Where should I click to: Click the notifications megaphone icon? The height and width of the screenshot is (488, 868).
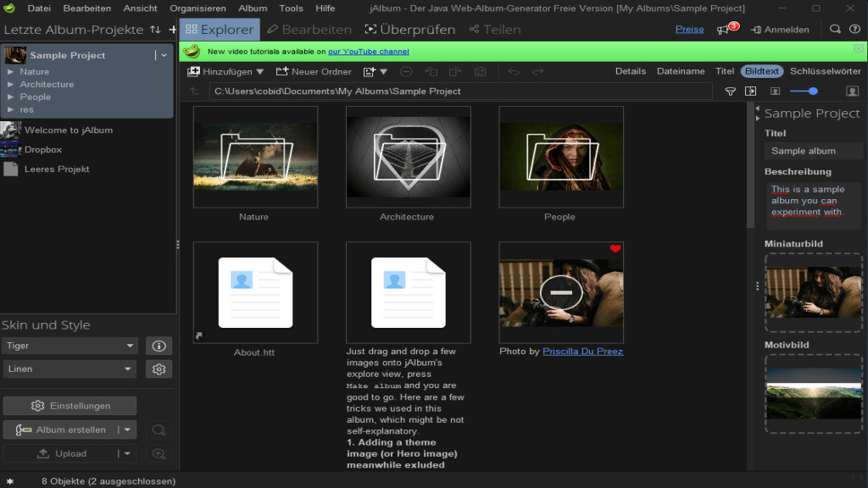coord(723,30)
